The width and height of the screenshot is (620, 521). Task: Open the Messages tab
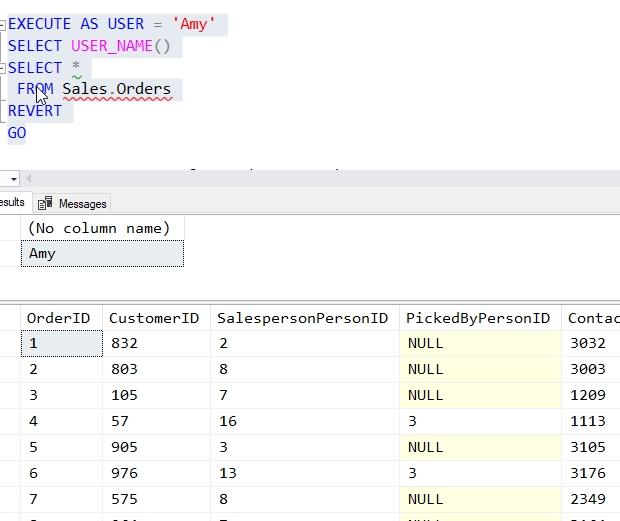[81, 204]
